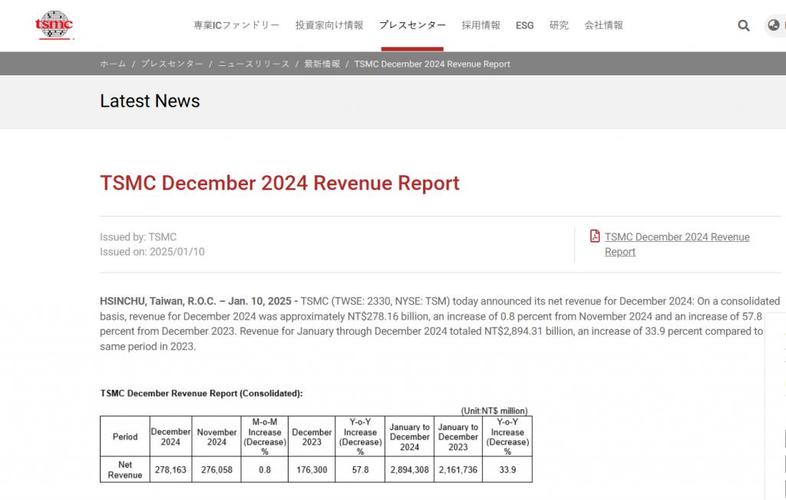
Task: Open the 投資家向け情報 menu
Action: click(329, 25)
